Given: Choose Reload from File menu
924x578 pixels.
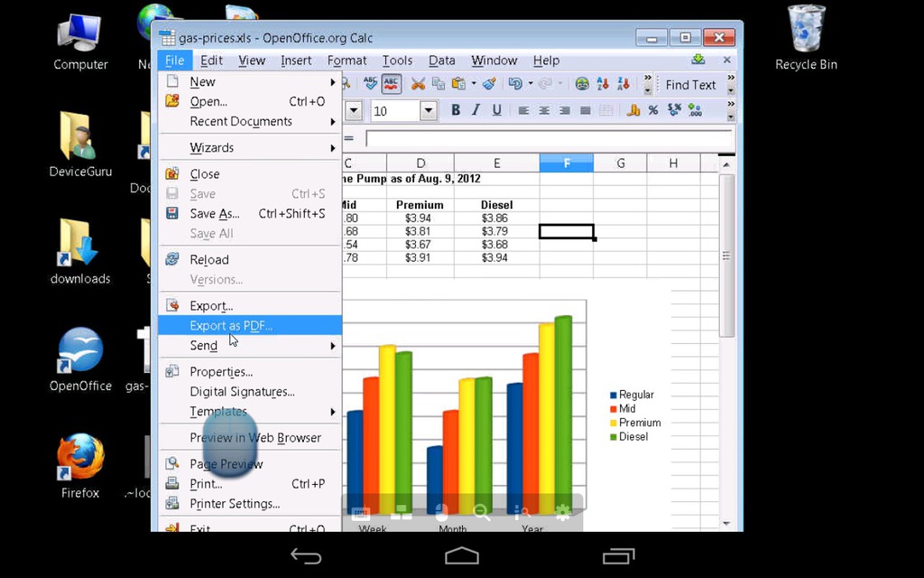Looking at the screenshot, I should [x=250, y=259].
